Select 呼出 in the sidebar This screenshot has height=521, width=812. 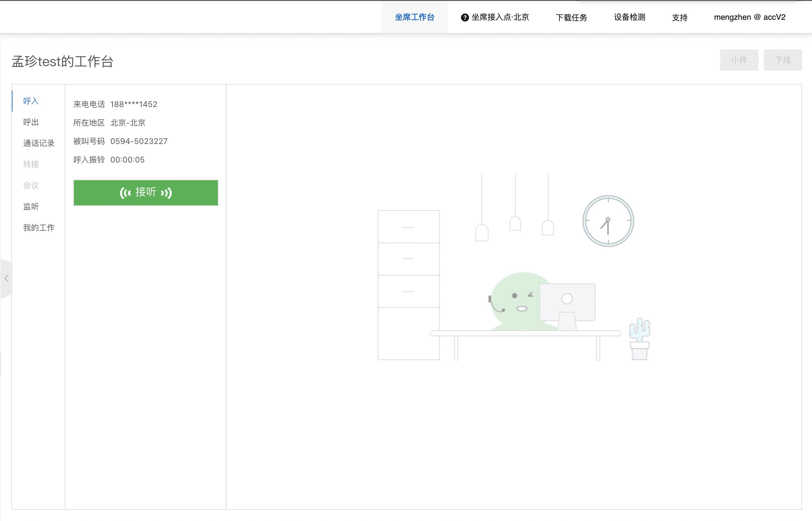(31, 122)
